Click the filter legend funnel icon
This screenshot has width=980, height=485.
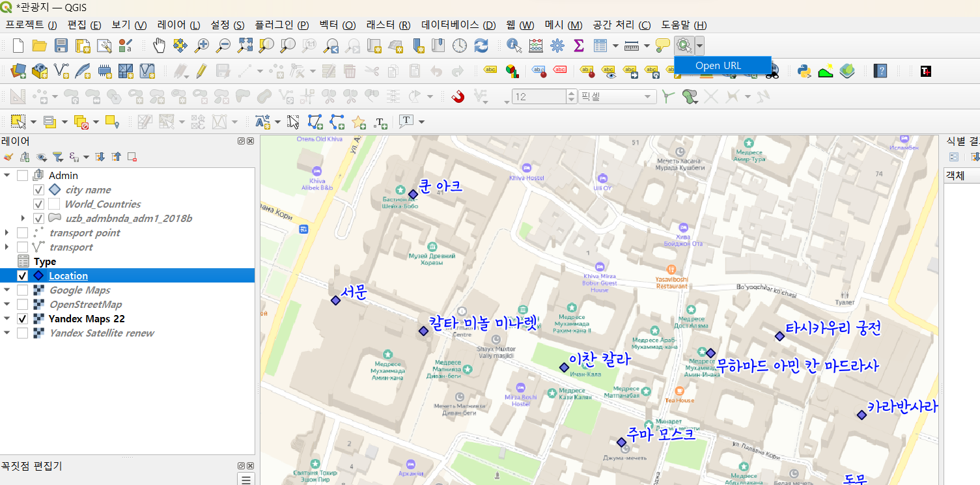click(58, 157)
